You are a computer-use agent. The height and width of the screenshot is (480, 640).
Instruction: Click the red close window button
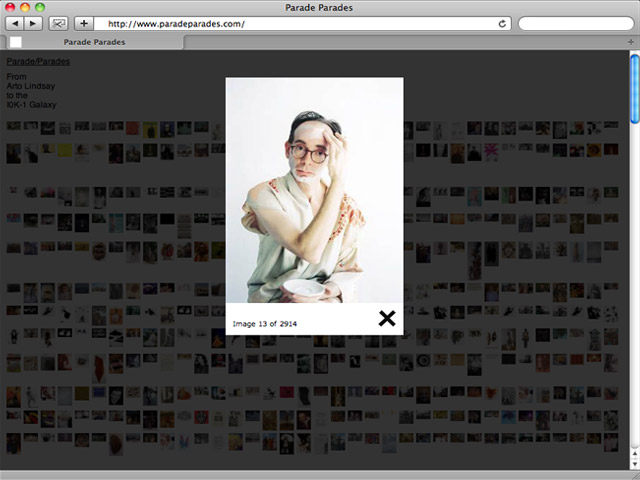point(10,7)
